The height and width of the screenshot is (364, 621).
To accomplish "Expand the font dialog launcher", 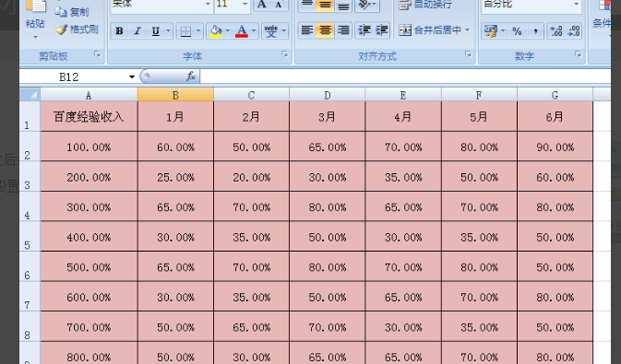I will pos(285,54).
